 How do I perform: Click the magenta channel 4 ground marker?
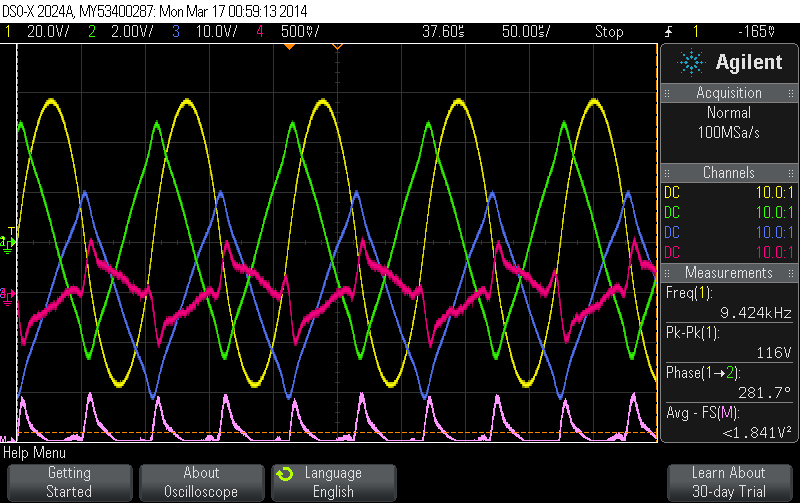coord(8,295)
